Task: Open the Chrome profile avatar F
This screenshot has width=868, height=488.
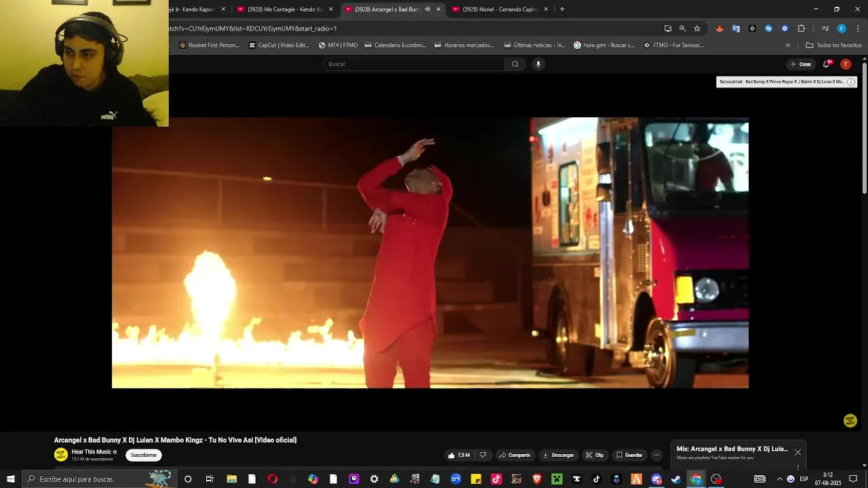Action: pos(842,28)
